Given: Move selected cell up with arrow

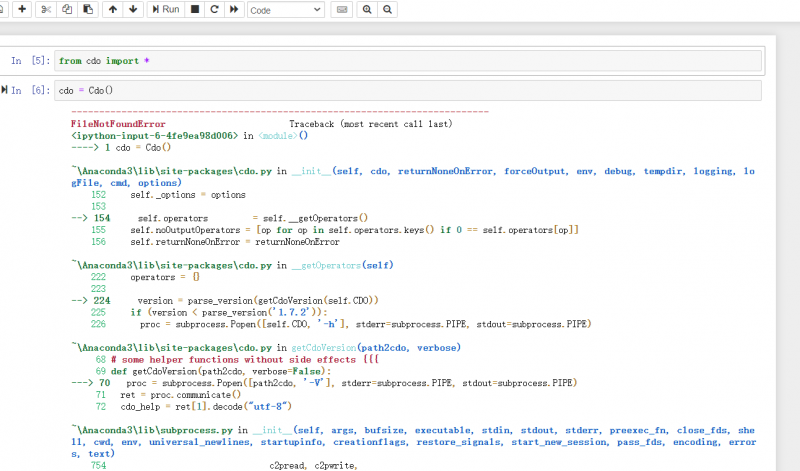Looking at the screenshot, I should (112, 9).
